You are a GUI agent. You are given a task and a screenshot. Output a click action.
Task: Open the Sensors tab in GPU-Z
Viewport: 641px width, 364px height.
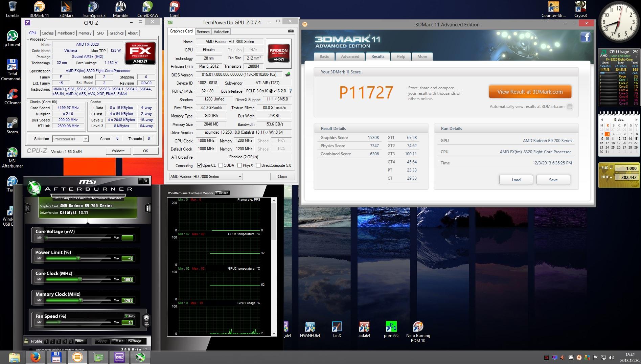coord(203,32)
